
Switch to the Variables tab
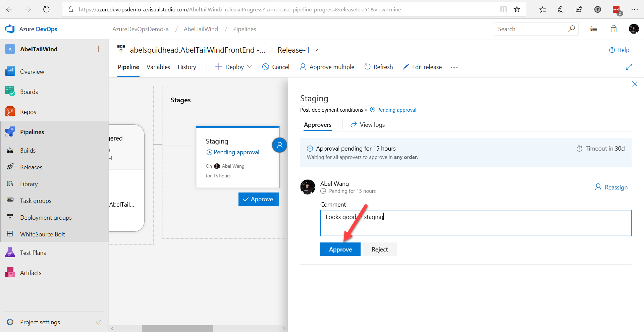pos(158,67)
